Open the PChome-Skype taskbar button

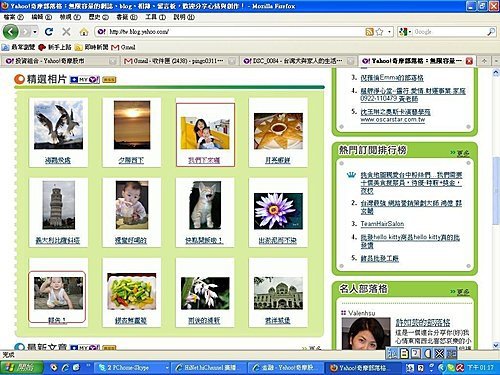(132, 367)
